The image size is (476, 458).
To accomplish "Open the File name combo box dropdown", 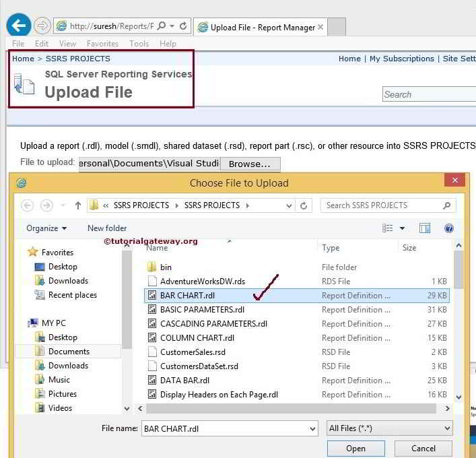I will click(312, 429).
